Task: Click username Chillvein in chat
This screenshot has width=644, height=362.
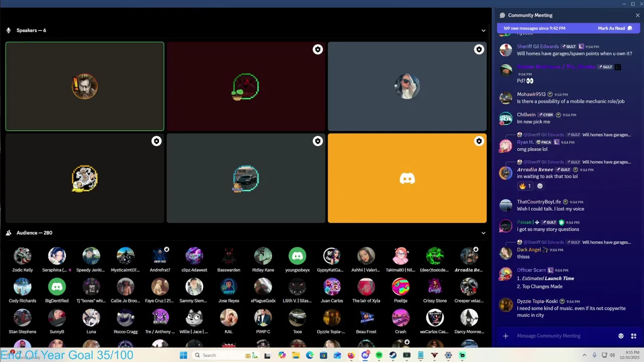Action: (526, 115)
